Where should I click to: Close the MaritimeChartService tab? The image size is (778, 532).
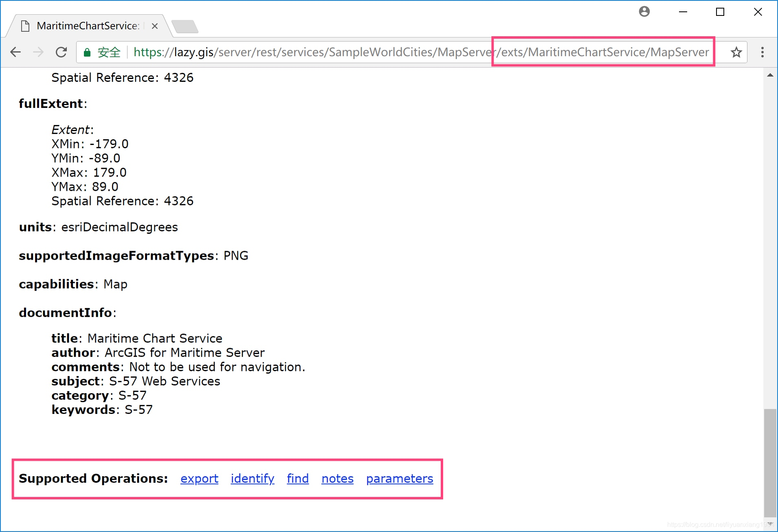155,26
